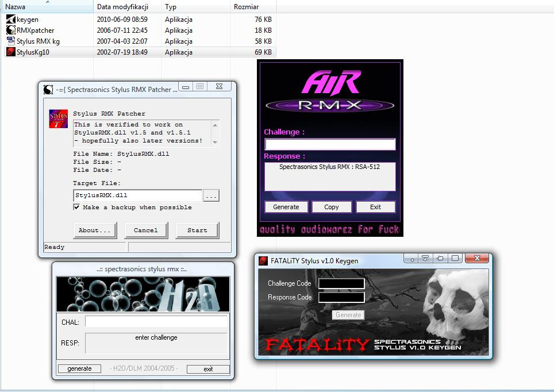This screenshot has height=392, width=554.
Task: Close the FATALiTY Stylus keygen window
Action: click(x=476, y=259)
